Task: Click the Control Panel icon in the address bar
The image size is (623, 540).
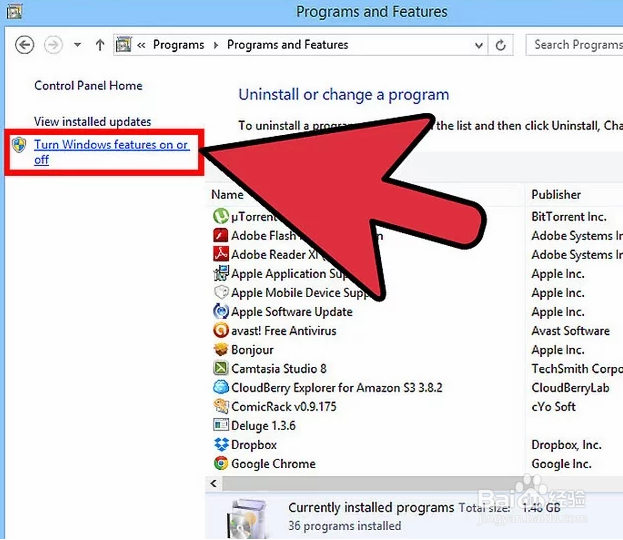Action: point(124,45)
